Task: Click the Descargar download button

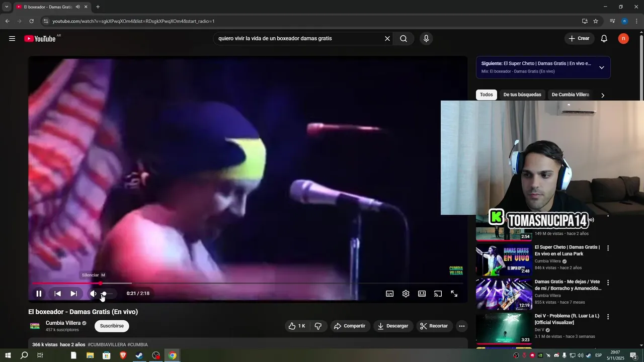Action: (393, 326)
